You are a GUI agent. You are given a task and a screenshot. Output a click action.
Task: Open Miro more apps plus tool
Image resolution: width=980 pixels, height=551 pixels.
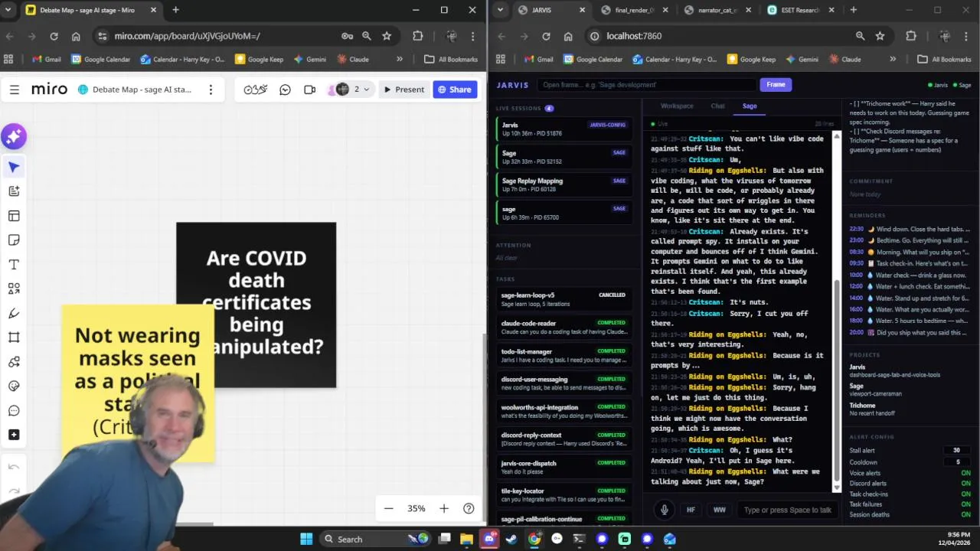click(14, 435)
